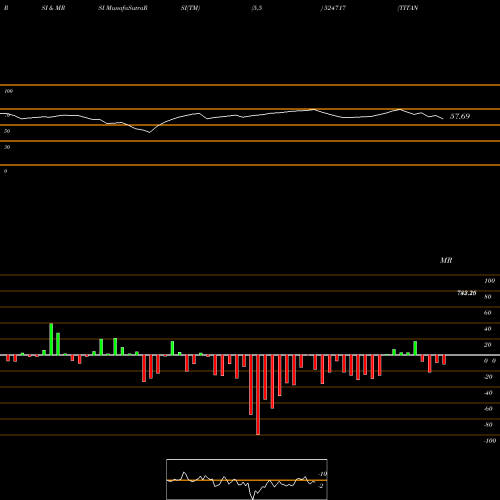Click the 'SI(TM)' header label

(190, 8)
